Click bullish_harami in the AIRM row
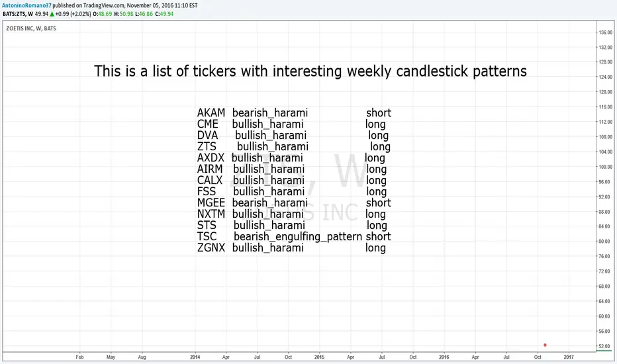Image resolution: width=617 pixels, height=364 pixels. tap(269, 169)
